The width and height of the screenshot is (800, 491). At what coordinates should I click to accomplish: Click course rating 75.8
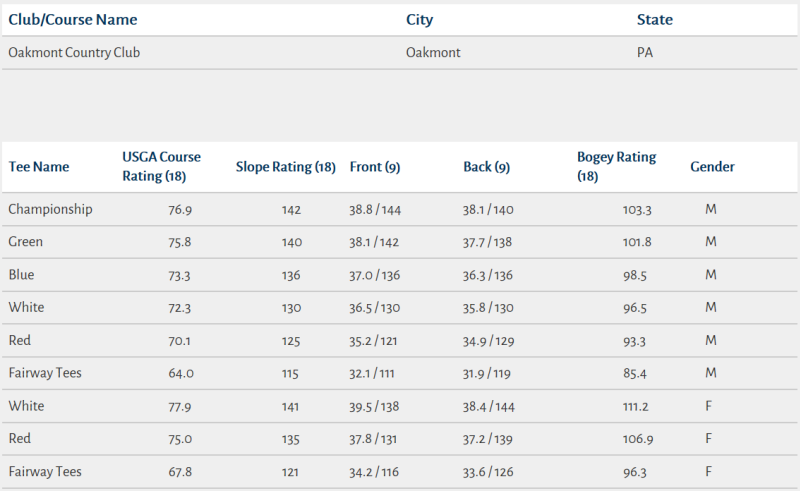click(180, 242)
